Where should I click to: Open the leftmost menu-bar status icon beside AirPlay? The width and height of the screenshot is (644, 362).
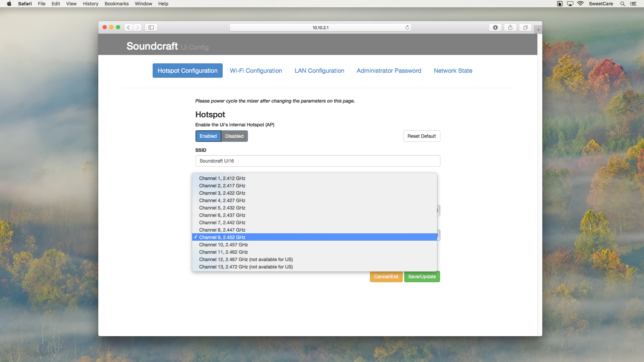point(560,4)
